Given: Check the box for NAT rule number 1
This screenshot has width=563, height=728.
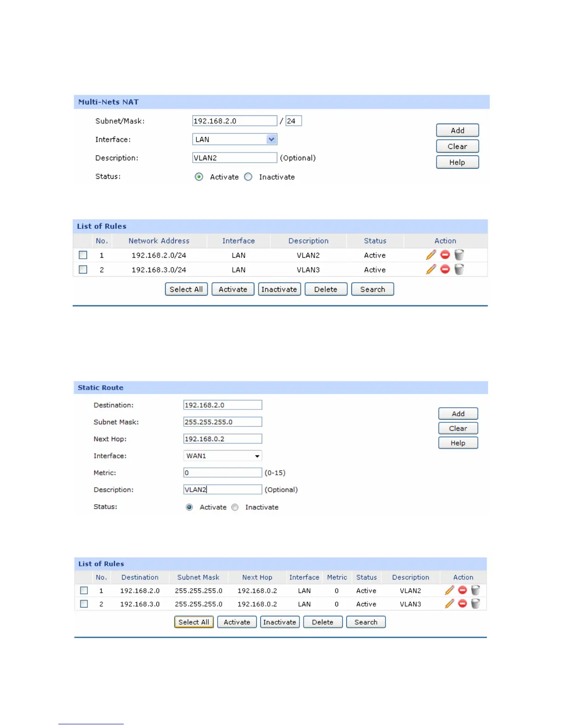Looking at the screenshot, I should coord(83,255).
